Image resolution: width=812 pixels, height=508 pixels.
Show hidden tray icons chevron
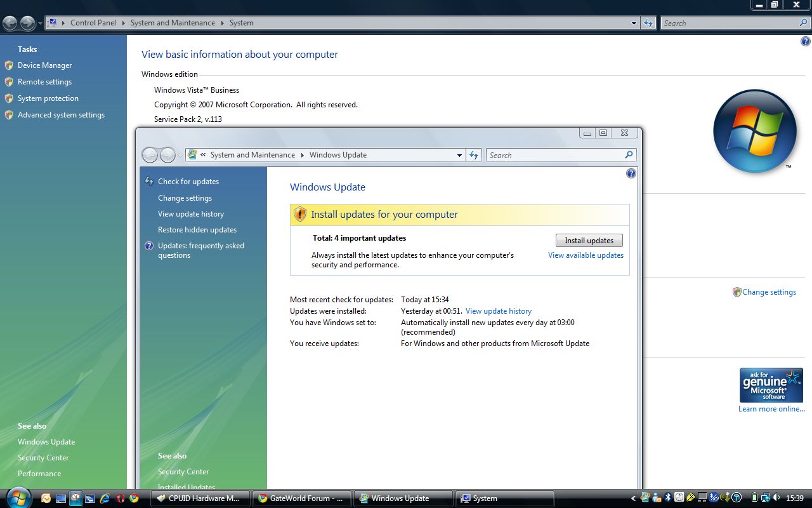633,498
